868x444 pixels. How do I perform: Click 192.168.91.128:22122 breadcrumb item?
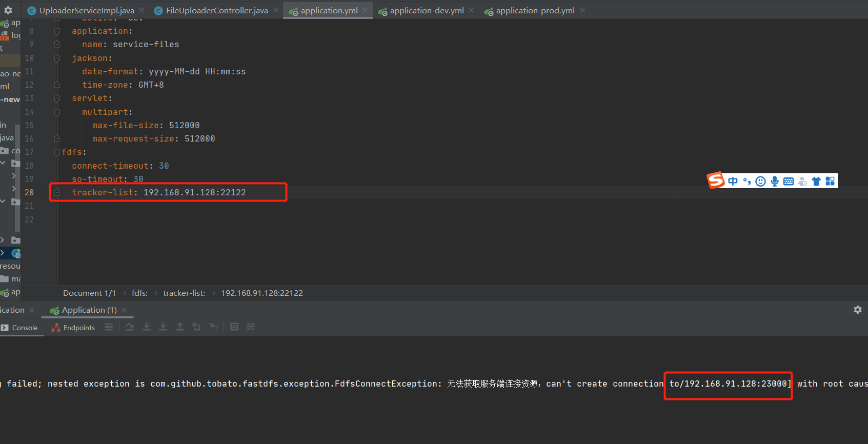pos(262,293)
